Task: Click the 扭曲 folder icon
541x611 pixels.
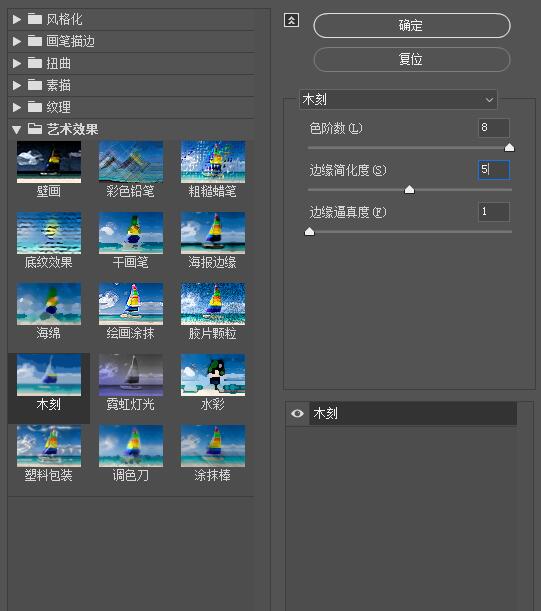Action: coord(35,63)
